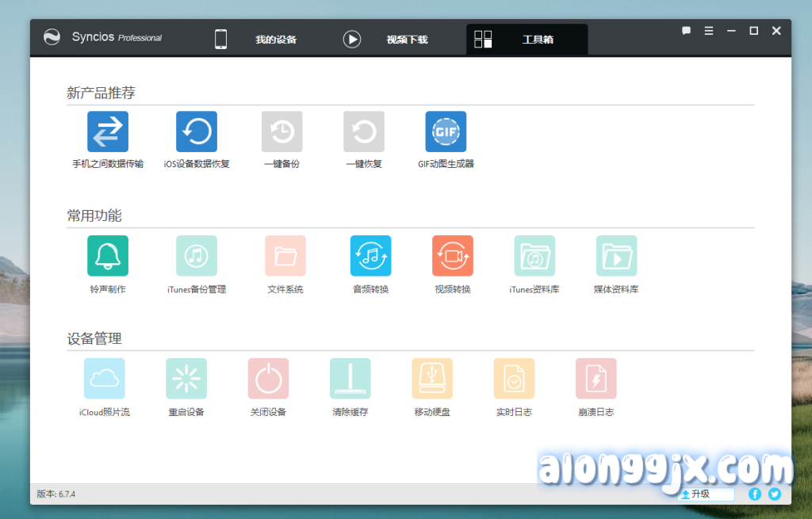Click the 关闭设备 shutdown icon
This screenshot has width=812, height=519.
pos(268,379)
